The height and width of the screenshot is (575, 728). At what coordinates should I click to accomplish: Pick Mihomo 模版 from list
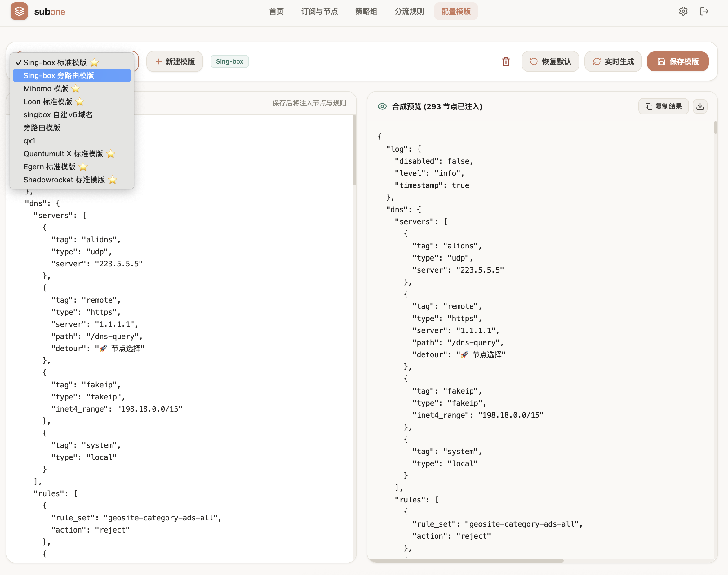pyautogui.click(x=72, y=88)
